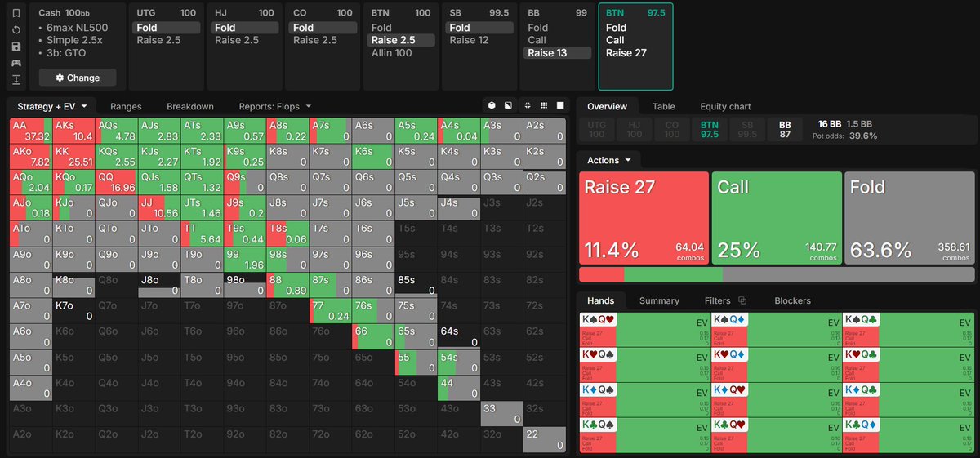This screenshot has height=458, width=980.
Task: Select the Hands tab
Action: tap(601, 300)
